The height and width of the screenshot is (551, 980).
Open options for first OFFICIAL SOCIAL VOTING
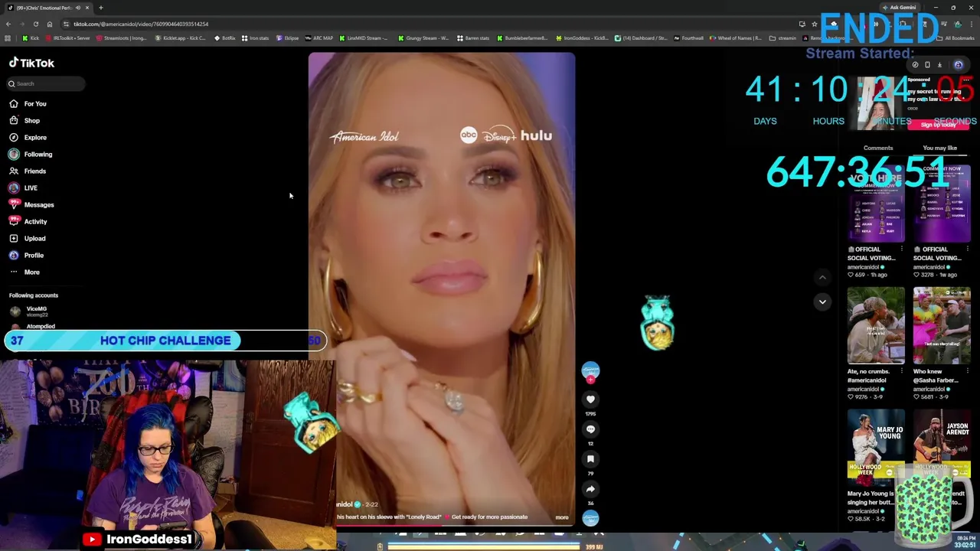click(901, 249)
